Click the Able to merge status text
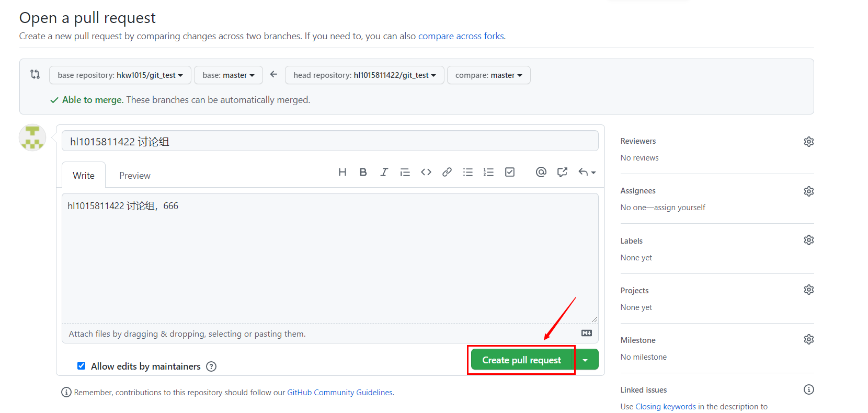 pos(93,100)
